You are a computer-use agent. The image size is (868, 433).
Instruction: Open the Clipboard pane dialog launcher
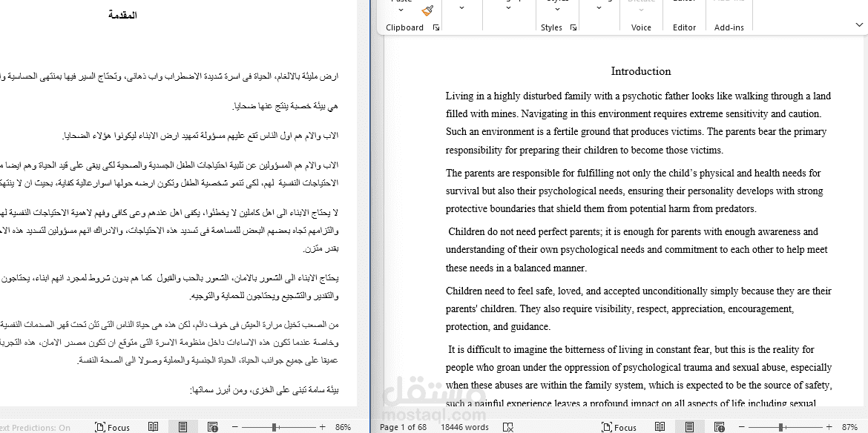pos(436,27)
